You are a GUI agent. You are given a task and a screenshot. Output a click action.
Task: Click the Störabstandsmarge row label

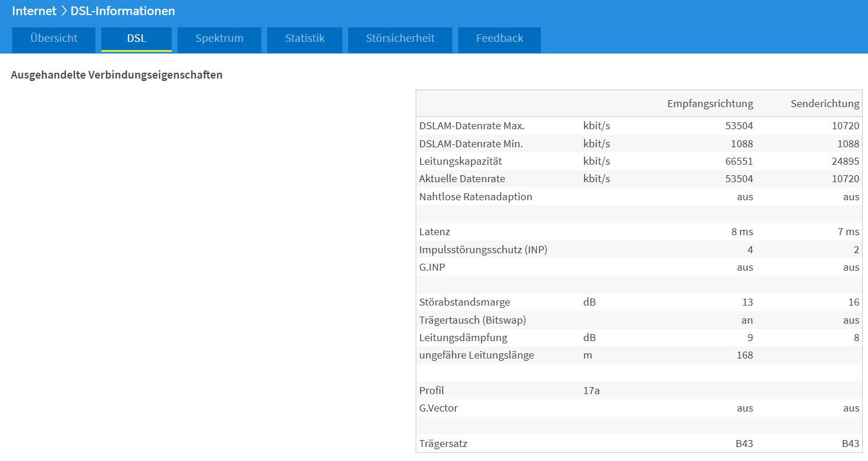pos(465,302)
